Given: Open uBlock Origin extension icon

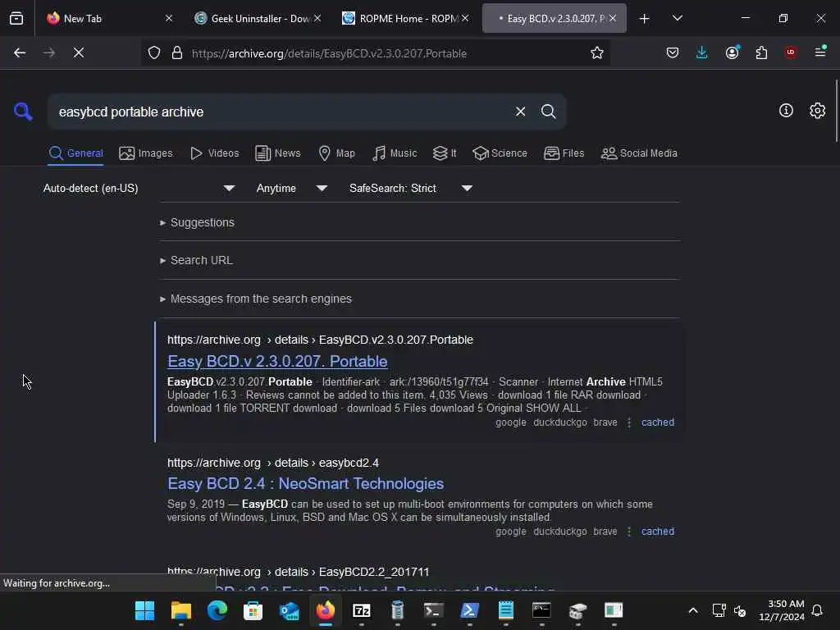Looking at the screenshot, I should (x=791, y=52).
